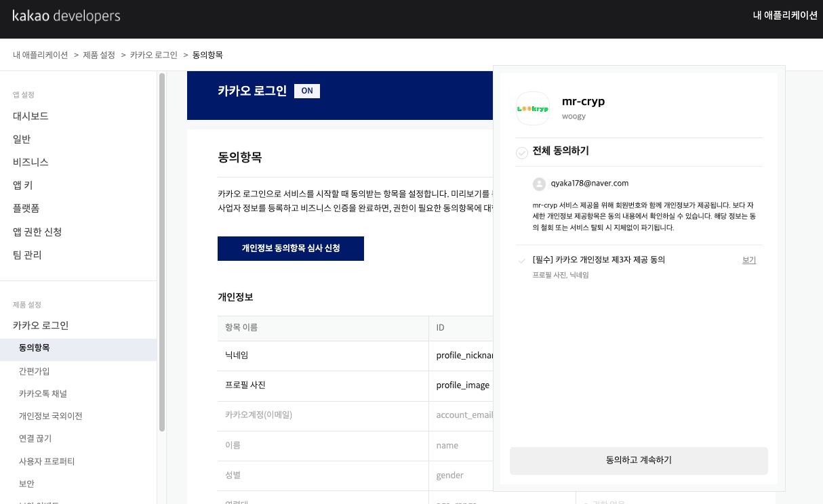Click the 카카오계정(이메일) row name cell

[323, 415]
